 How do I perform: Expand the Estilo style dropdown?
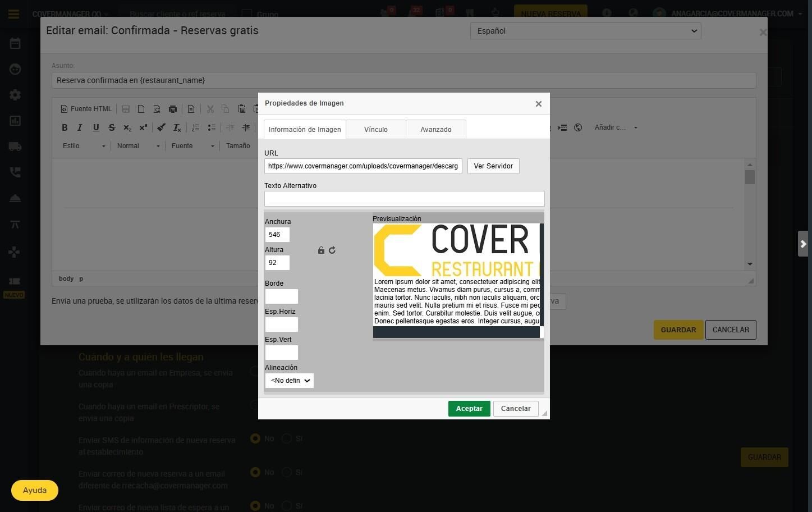pyautogui.click(x=84, y=146)
